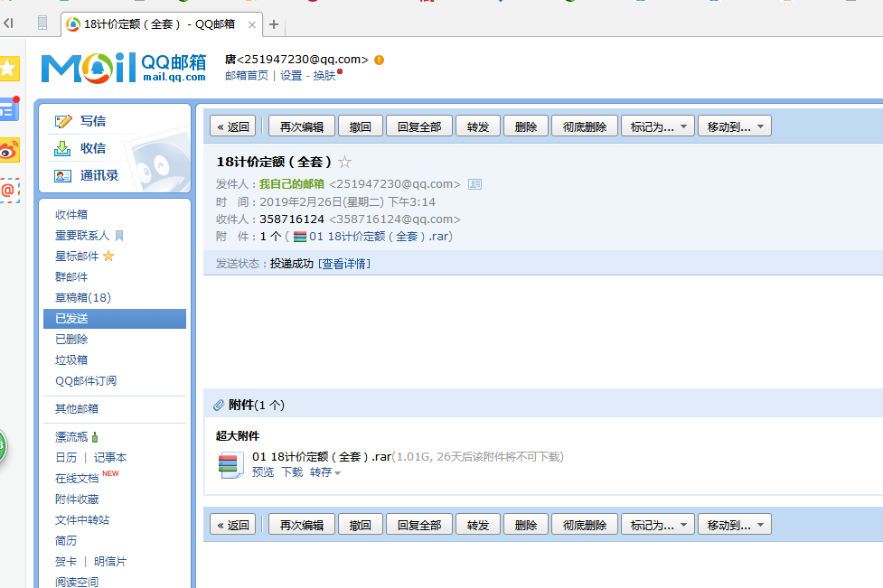Click bottom 彻底删除 button

tap(585, 525)
